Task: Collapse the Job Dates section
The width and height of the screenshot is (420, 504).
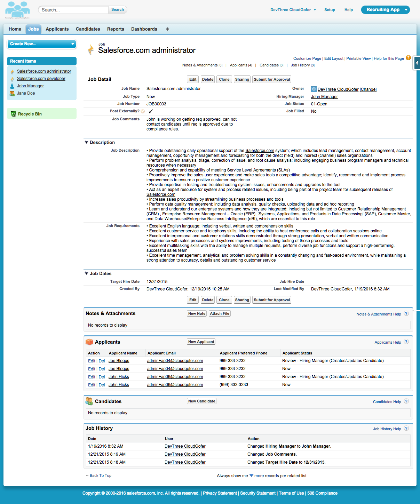Action: (x=87, y=273)
